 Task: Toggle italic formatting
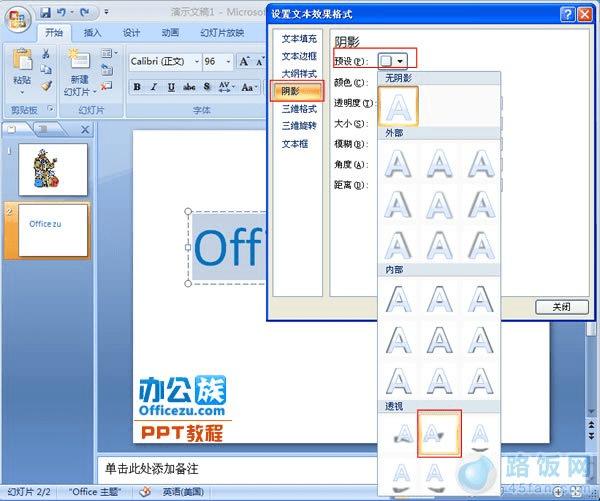[x=154, y=87]
